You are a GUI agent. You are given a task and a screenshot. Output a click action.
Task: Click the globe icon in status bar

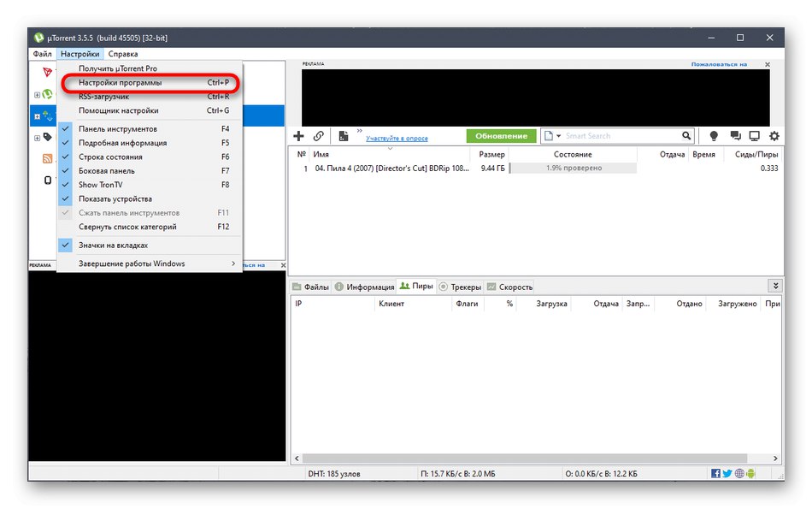pyautogui.click(x=739, y=473)
